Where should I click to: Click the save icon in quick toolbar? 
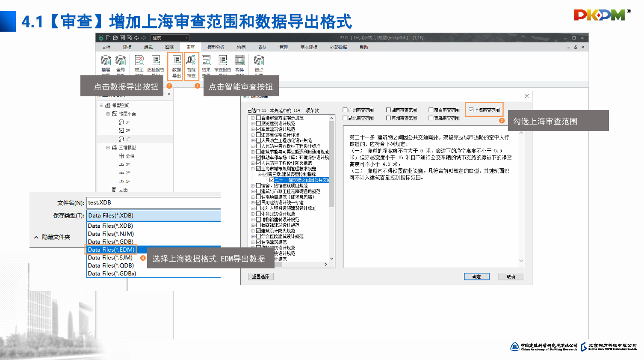point(122,38)
